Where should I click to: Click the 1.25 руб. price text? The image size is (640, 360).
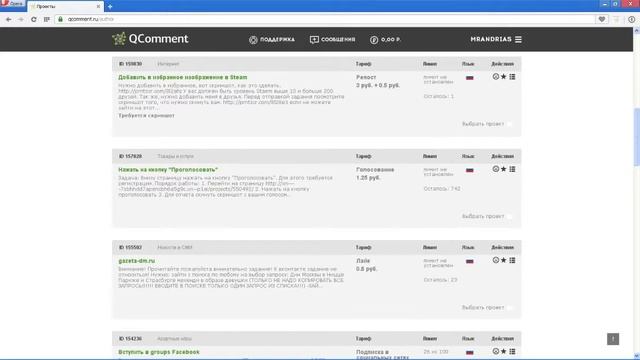[368, 178]
